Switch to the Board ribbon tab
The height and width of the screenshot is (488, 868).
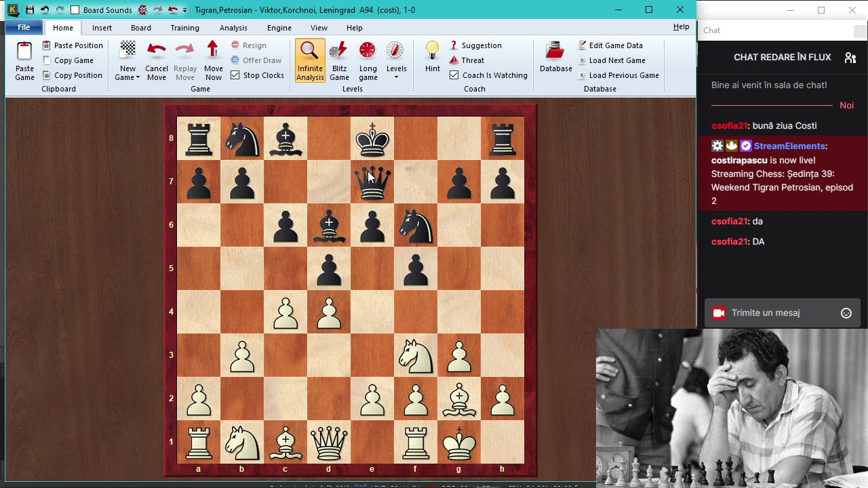point(141,28)
